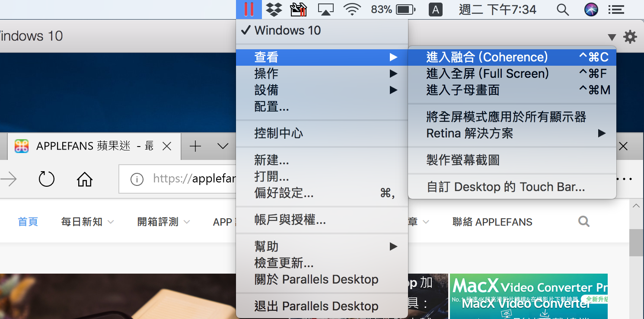Viewport: 644px width, 319px height.
Task: Open the MacX Video Converter ad banner
Action: (529, 296)
